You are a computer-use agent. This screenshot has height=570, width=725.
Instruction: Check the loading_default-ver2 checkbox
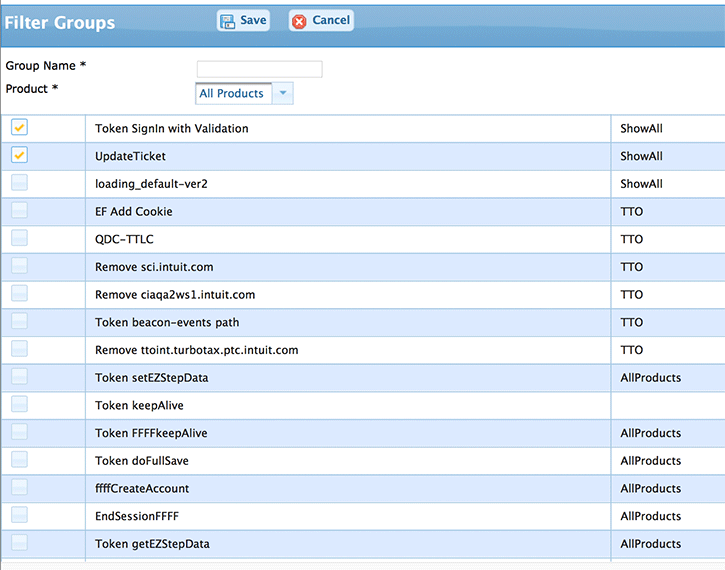19,183
